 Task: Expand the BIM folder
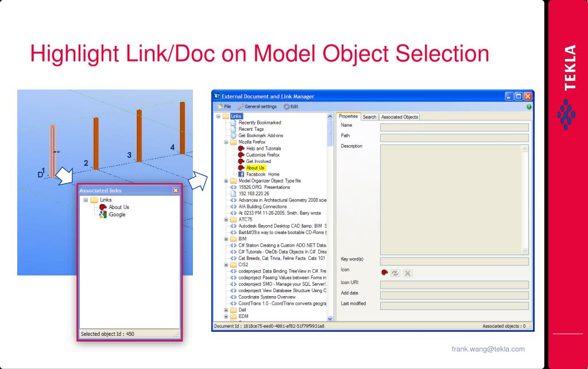[226, 239]
